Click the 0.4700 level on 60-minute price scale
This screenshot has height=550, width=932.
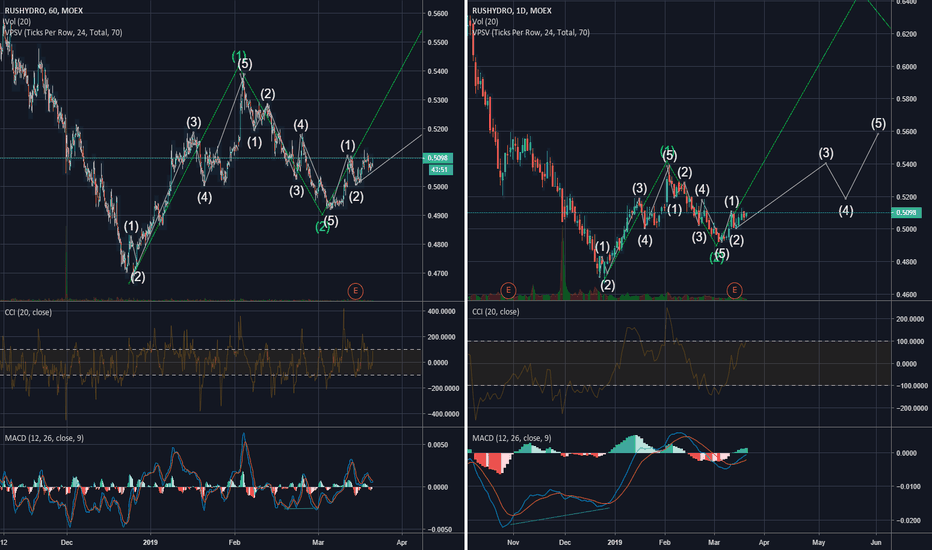click(437, 274)
